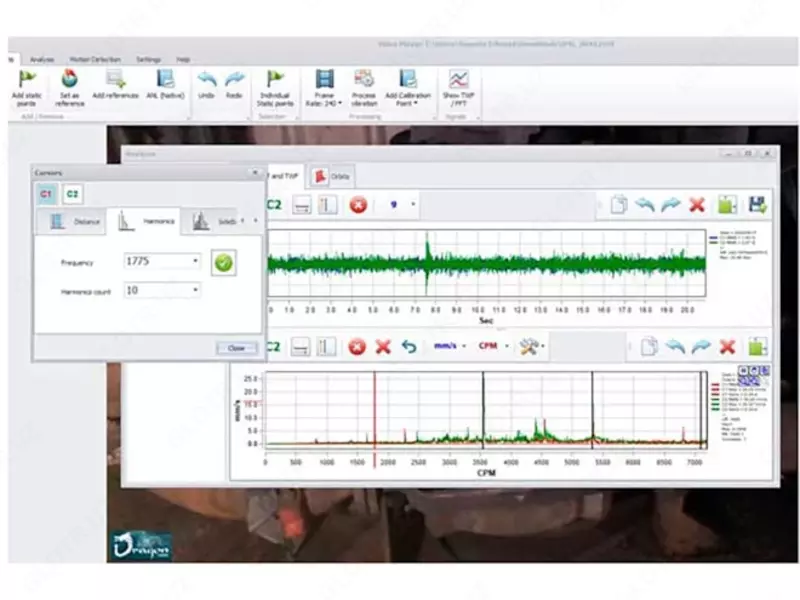Open the CPM units dropdown
The height and width of the screenshot is (600, 800).
509,347
